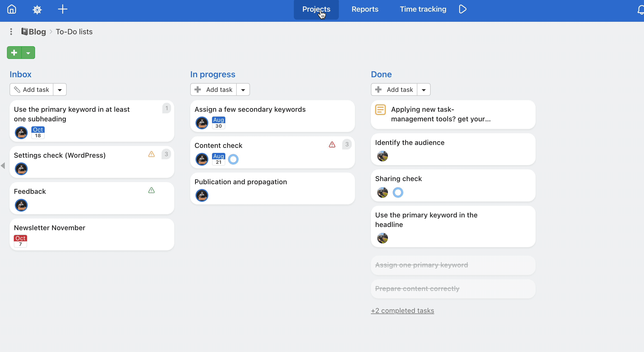Expand the Done column add task dropdown
Viewport: 644px width, 352px height.
point(424,90)
